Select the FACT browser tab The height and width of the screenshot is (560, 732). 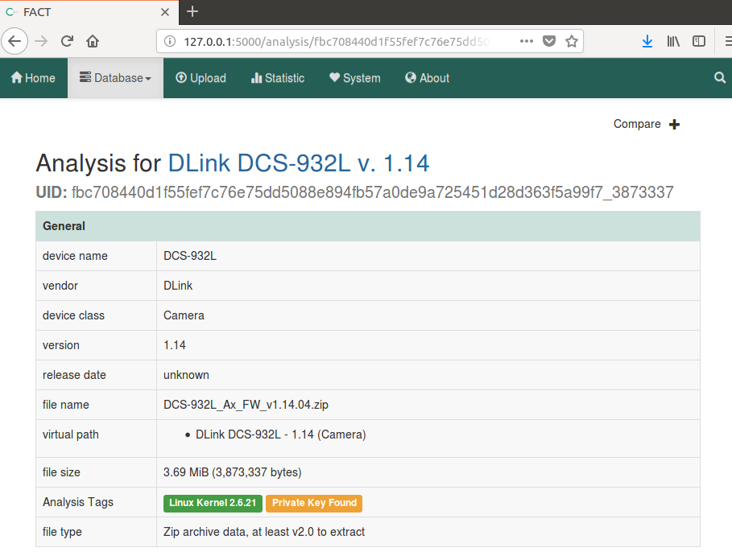89,12
